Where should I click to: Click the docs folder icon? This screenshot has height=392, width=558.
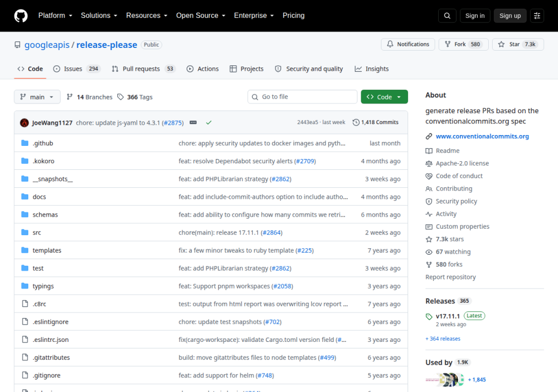[x=25, y=197]
